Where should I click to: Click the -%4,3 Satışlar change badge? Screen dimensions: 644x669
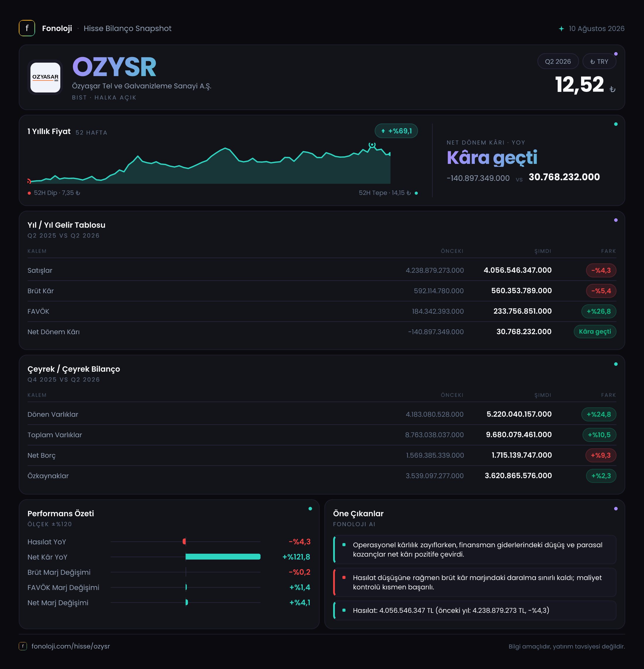(601, 270)
